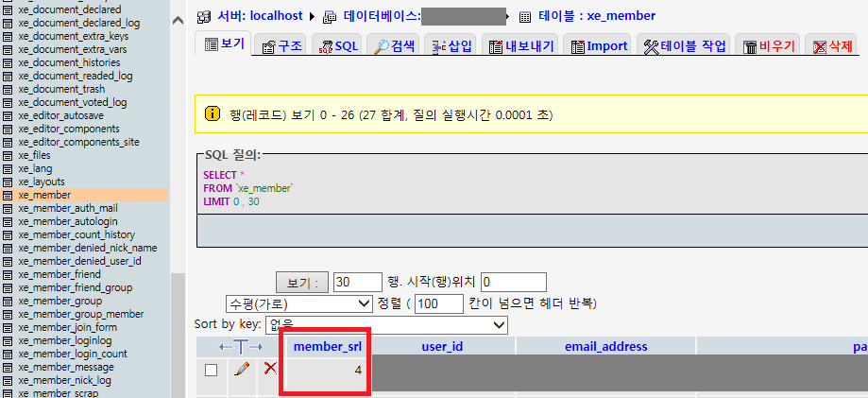Click the table icon beside xe_files
The height and width of the screenshot is (398, 868).
(9, 155)
